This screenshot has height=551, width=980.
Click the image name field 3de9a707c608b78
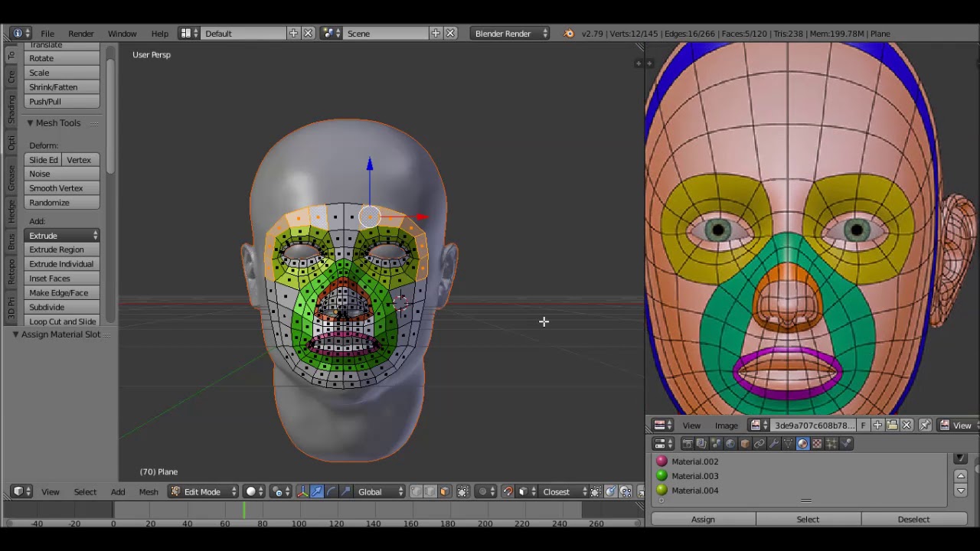click(x=814, y=426)
